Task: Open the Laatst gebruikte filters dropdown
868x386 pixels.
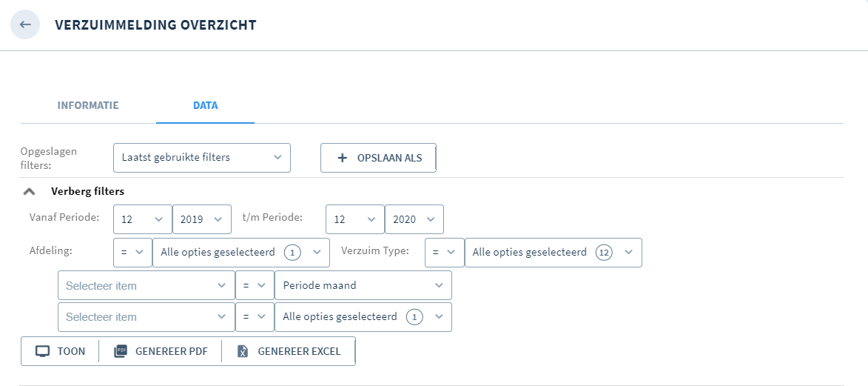Action: [202, 158]
